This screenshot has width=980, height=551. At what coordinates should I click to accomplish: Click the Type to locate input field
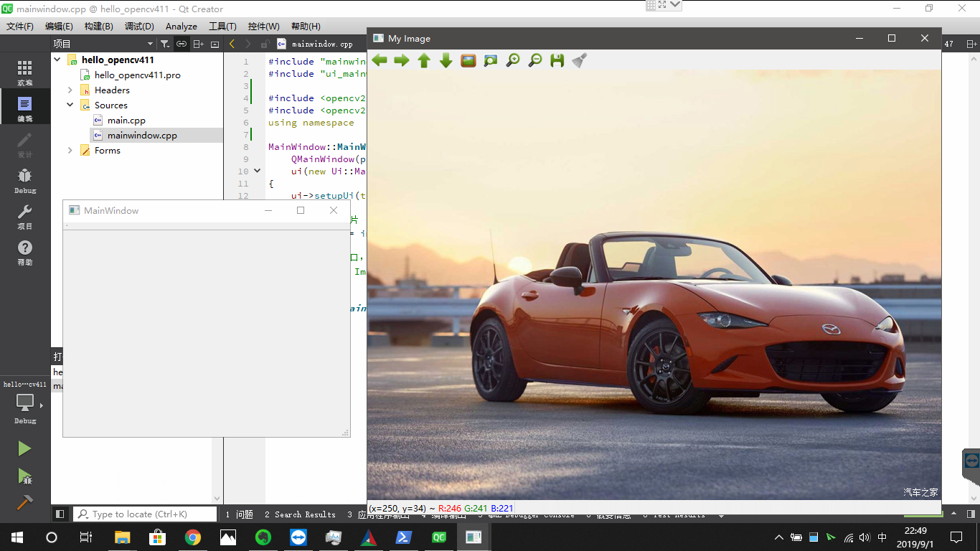[x=143, y=514]
